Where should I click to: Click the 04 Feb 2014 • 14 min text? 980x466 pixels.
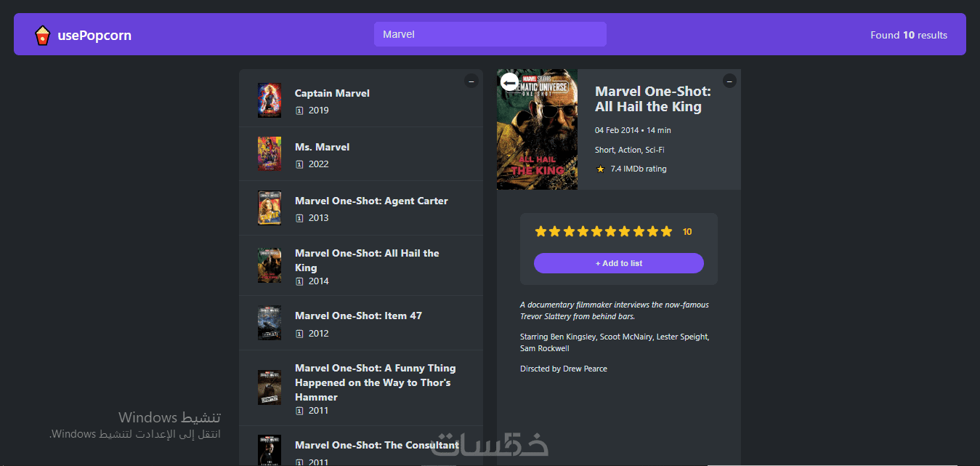633,130
